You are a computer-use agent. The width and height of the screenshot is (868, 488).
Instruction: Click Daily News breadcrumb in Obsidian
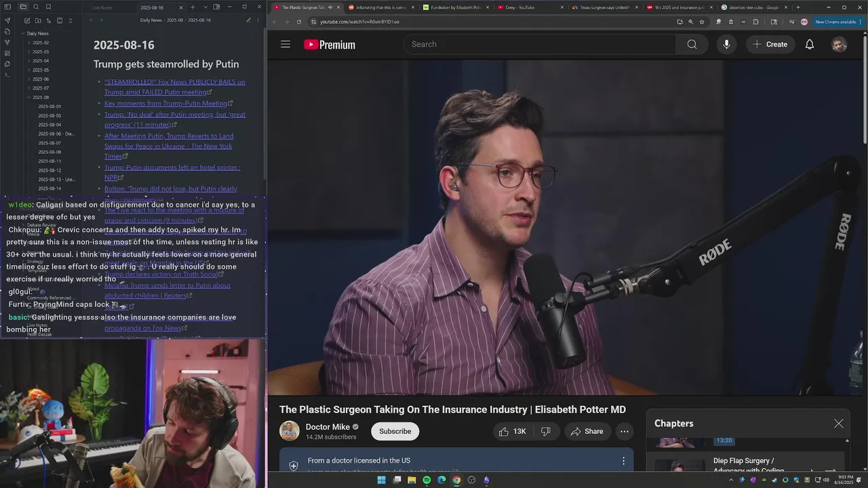point(151,20)
